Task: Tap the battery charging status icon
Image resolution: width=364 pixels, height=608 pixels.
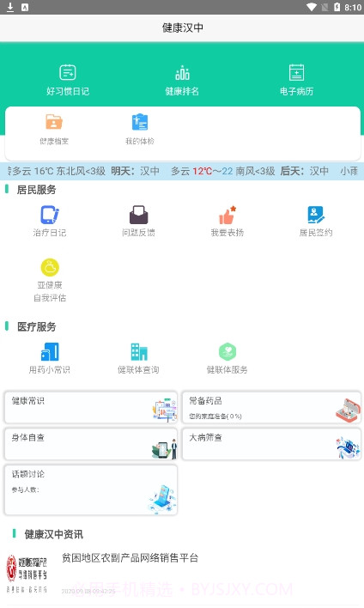Action: [337, 7]
